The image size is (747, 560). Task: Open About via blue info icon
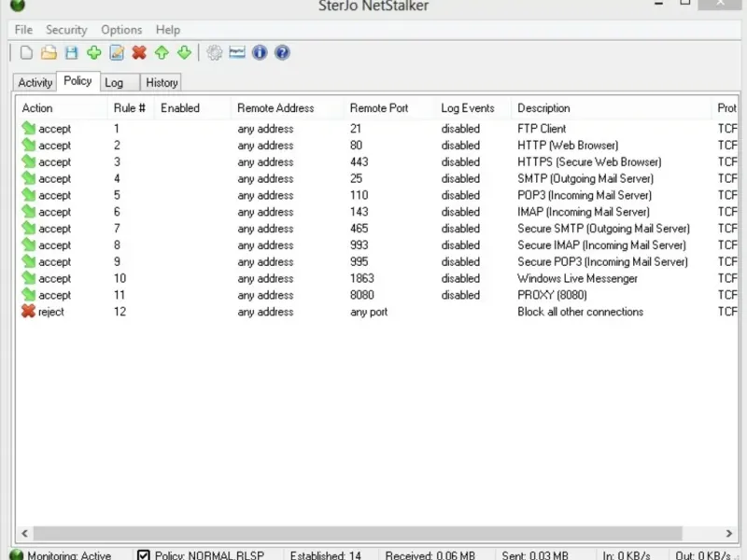pos(260,52)
